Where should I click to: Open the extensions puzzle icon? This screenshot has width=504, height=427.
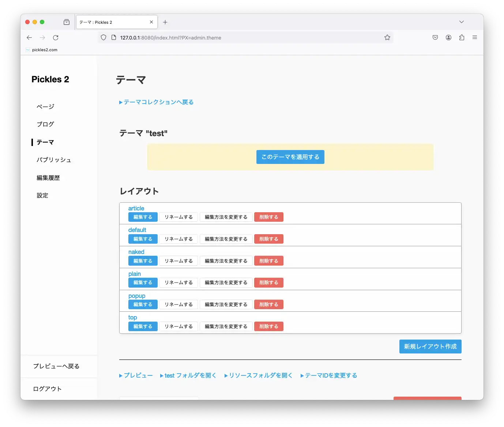tap(462, 37)
